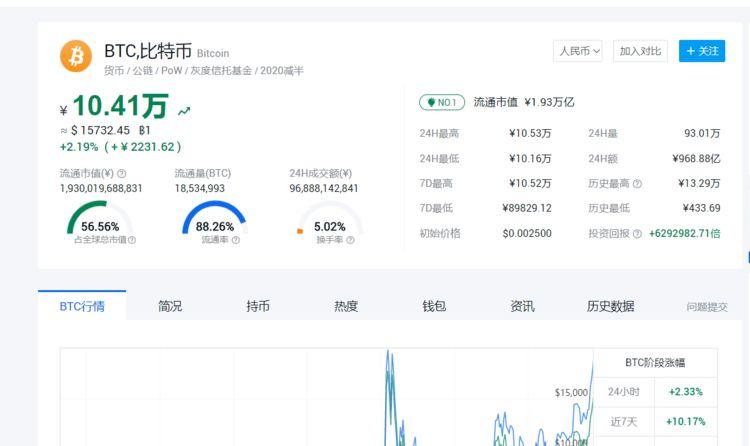Click the NO.1 rank badge
750x446 pixels.
tap(442, 102)
